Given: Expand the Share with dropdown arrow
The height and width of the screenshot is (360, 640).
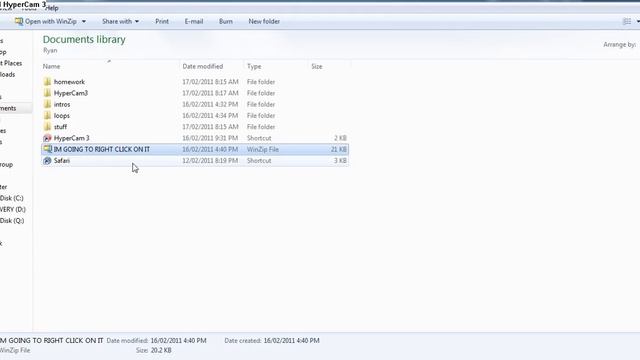Looking at the screenshot, I should coord(137,21).
